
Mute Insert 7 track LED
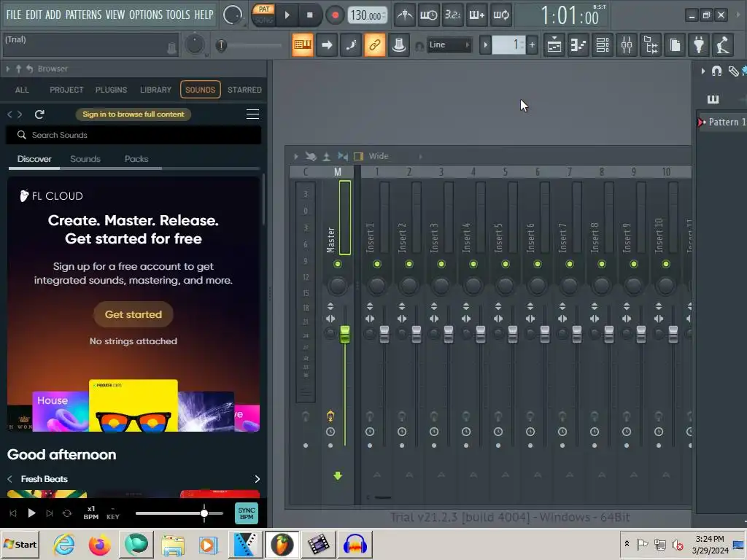coord(570,264)
